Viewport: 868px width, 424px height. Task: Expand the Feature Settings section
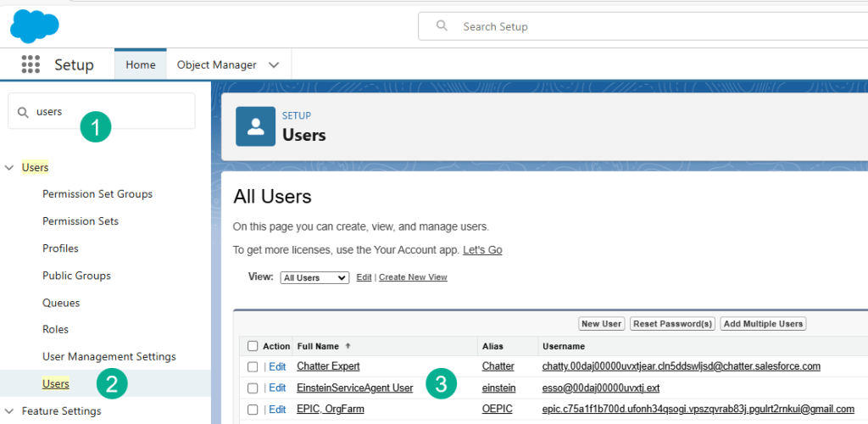(x=8, y=411)
